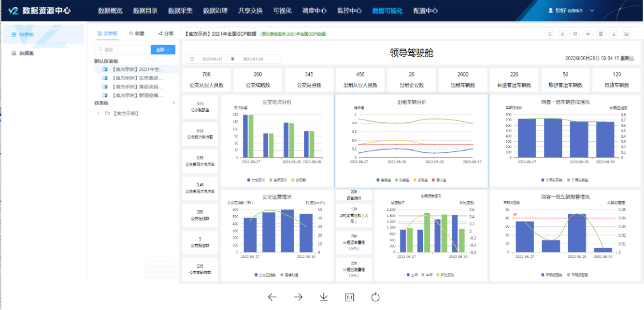Viewport: 644px width, 310px height.
Task: Click the star favorite icon in dashboard header
Action: (x=562, y=34)
